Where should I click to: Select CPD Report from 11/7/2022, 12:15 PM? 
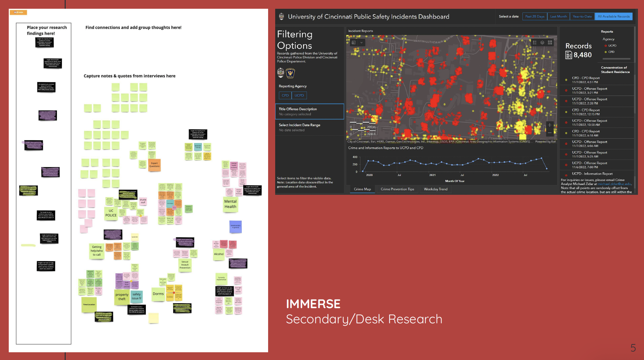[597, 112]
